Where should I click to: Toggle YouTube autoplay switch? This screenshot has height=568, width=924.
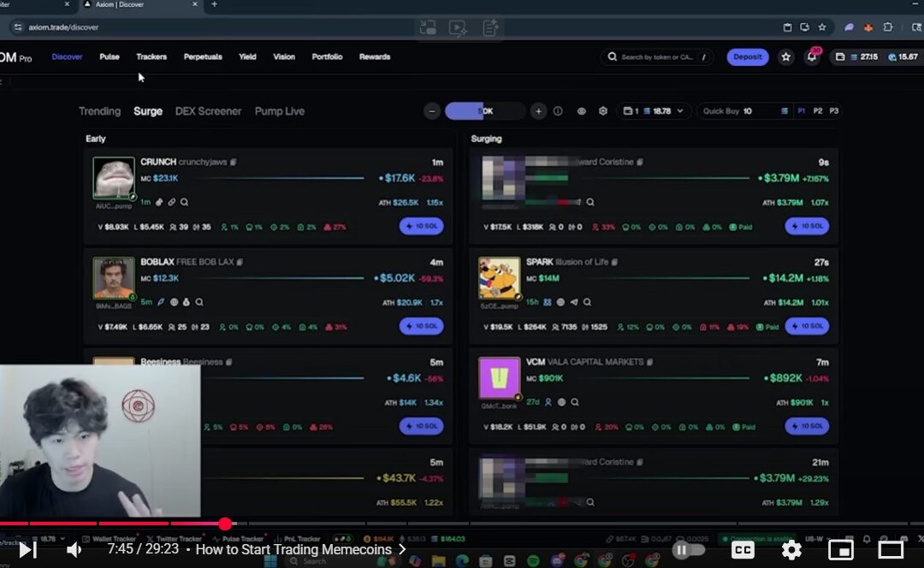coord(689,550)
